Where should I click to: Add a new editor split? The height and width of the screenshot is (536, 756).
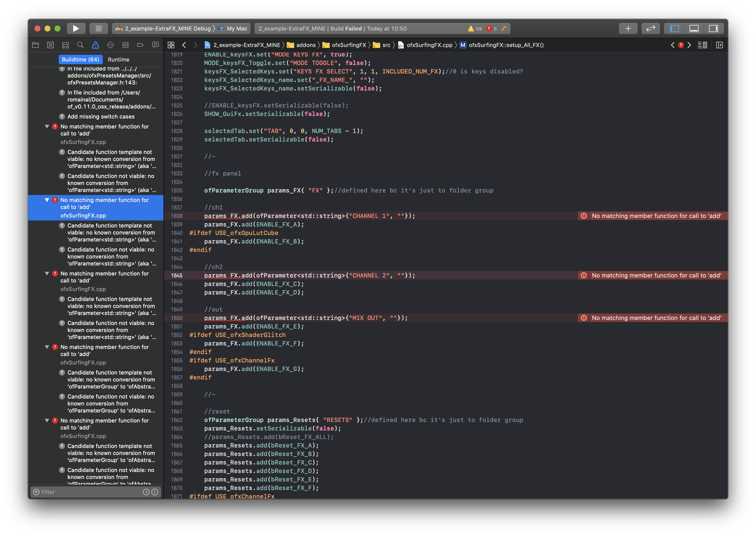click(719, 45)
